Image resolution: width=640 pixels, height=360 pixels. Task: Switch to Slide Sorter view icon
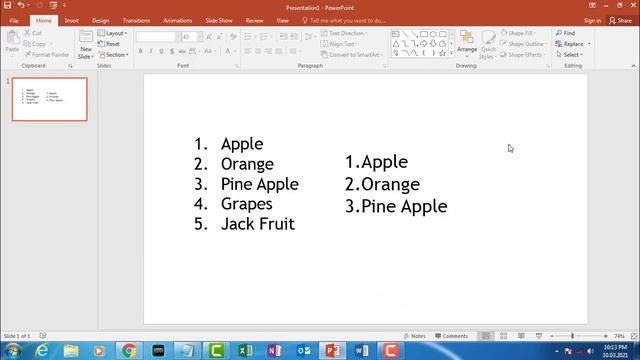(x=504, y=336)
